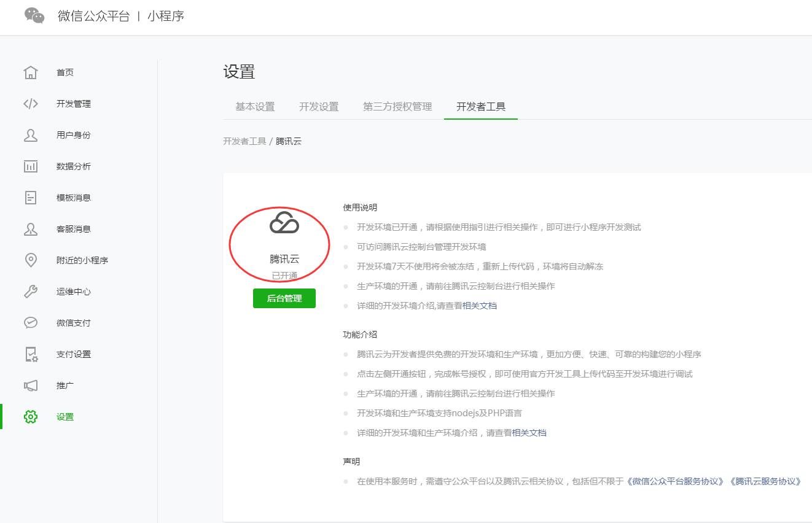Select 模板消息 in the sidebar

[74, 198]
